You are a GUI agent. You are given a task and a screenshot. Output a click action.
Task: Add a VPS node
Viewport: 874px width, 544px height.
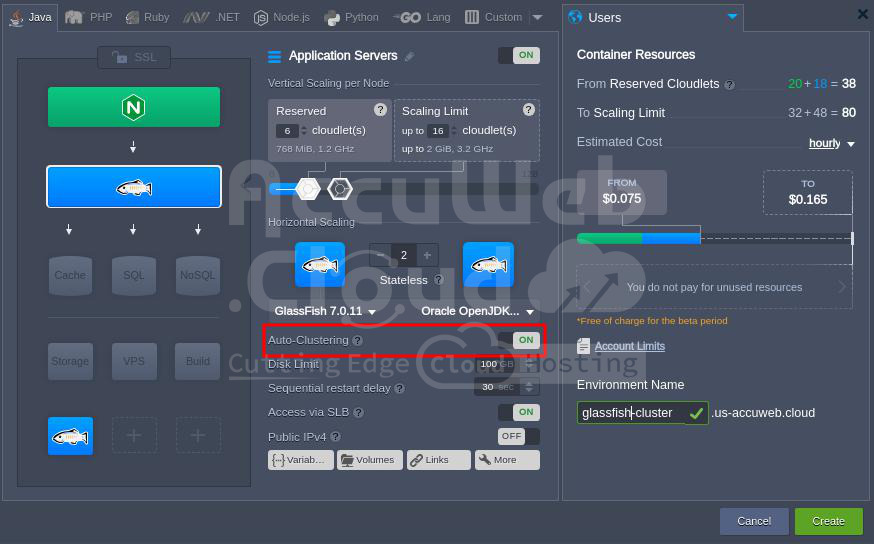click(134, 361)
